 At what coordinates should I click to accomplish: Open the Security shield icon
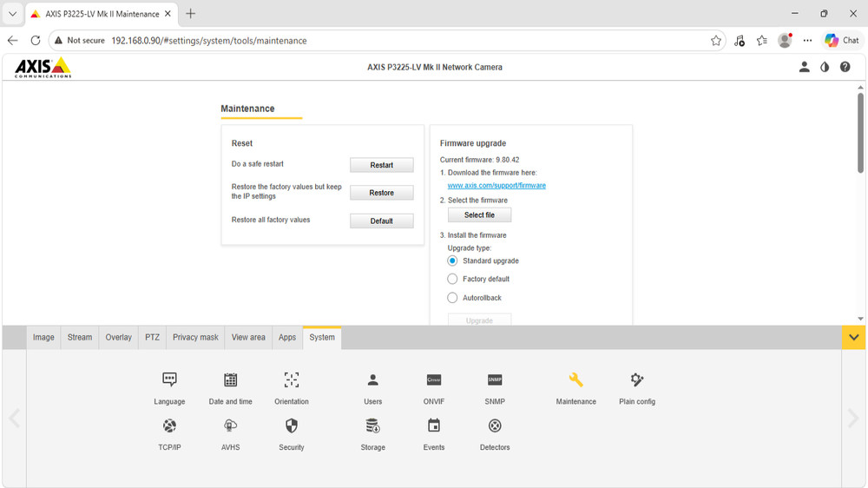(x=291, y=426)
